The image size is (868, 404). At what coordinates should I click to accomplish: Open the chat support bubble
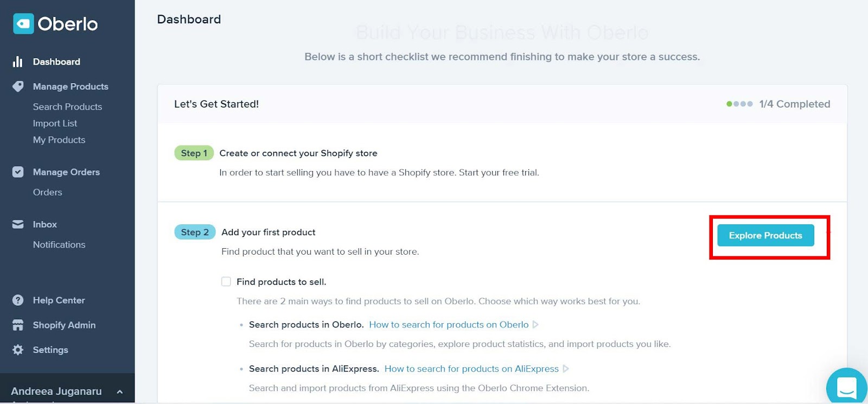(846, 387)
